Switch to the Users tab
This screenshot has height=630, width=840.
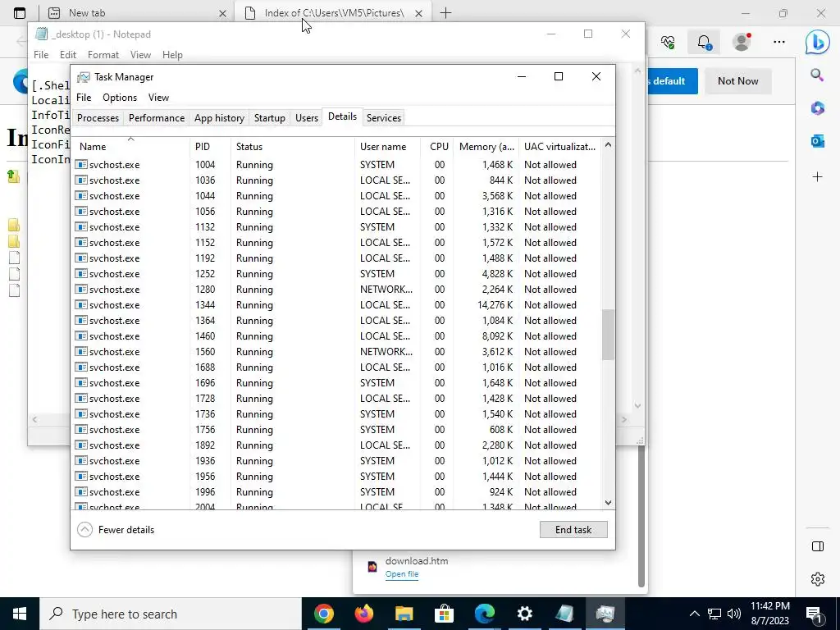[x=307, y=118]
